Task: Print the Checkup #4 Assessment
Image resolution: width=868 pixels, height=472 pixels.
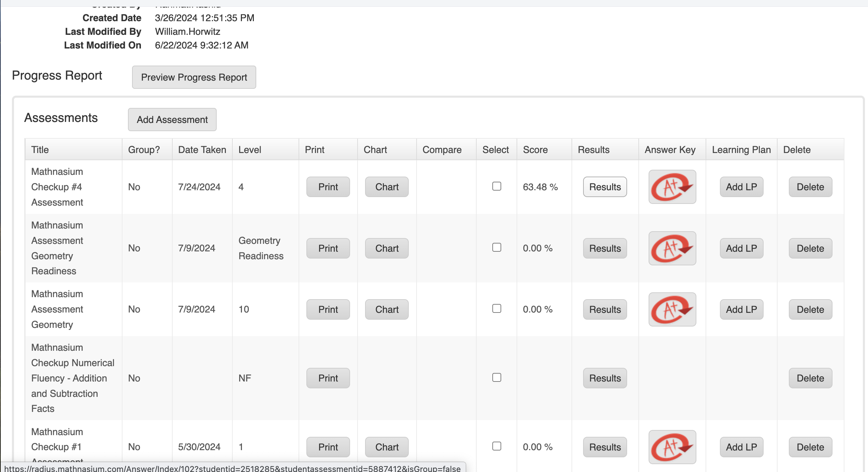Action: tap(328, 187)
